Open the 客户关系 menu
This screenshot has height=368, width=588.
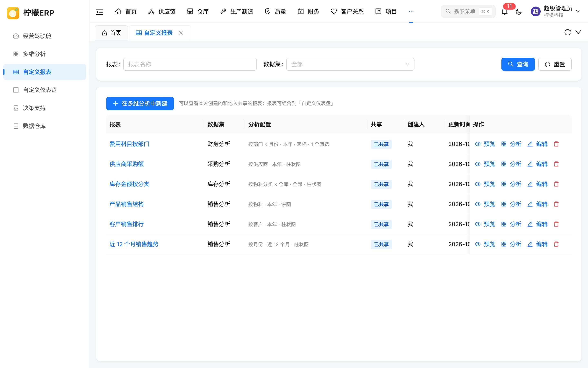(x=347, y=11)
